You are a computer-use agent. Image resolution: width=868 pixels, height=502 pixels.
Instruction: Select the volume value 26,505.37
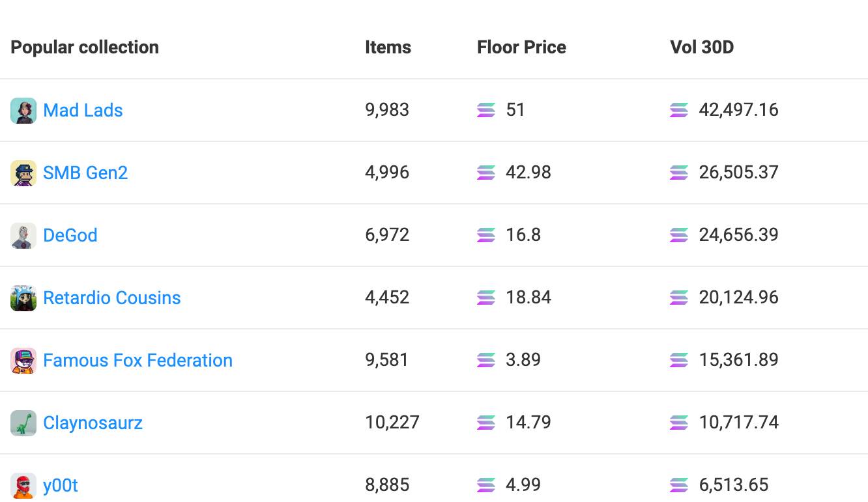(x=738, y=173)
